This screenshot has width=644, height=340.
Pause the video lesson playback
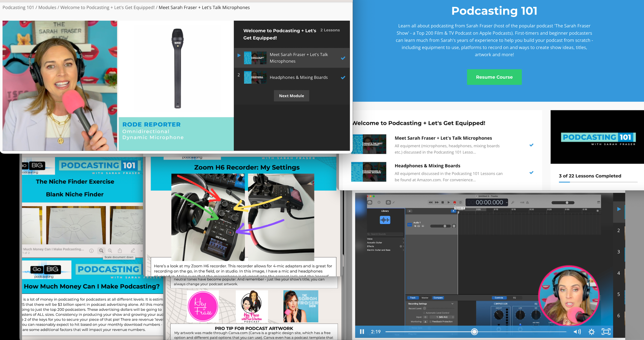(x=362, y=332)
